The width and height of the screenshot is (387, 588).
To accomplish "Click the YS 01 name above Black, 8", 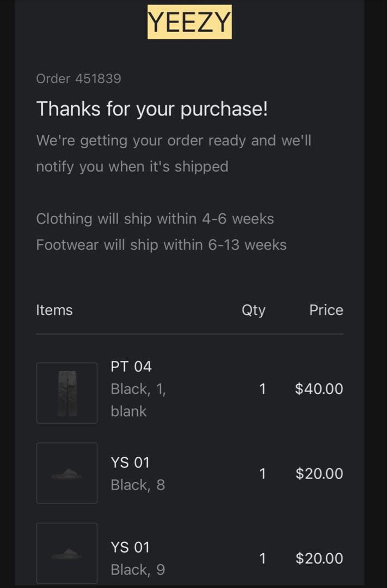I will click(130, 463).
